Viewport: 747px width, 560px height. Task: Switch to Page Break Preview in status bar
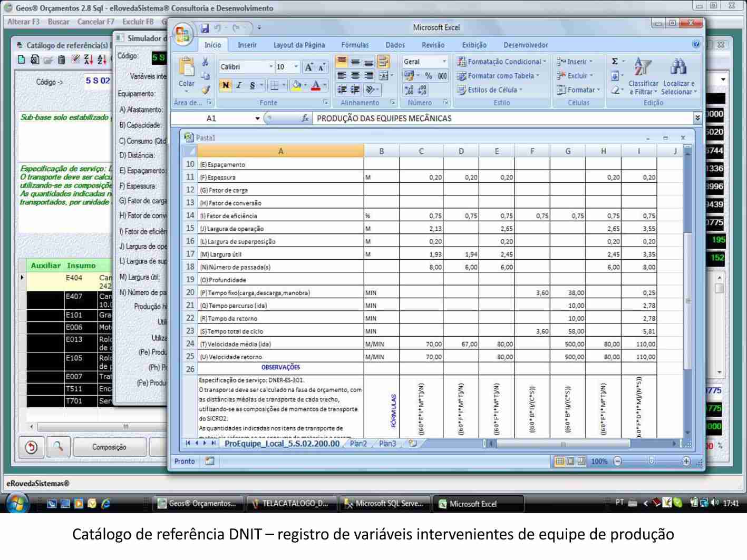click(581, 461)
